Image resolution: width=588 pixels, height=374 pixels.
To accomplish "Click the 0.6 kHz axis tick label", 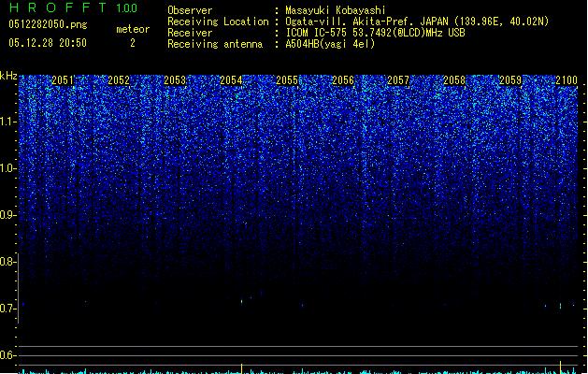I will click(8, 355).
